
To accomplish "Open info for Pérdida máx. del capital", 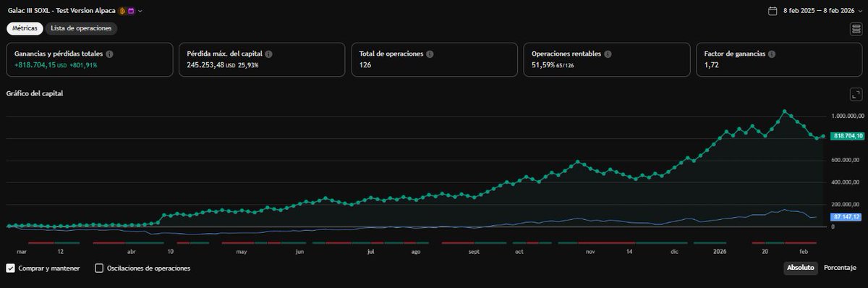I will coord(268,54).
